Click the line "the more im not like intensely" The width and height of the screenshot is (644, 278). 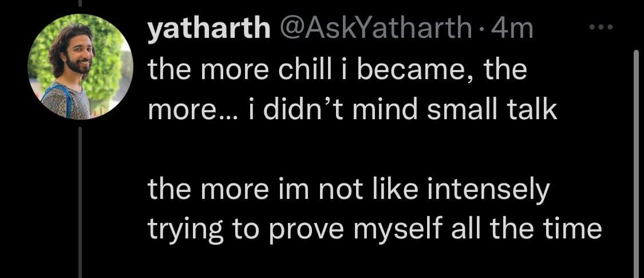click(348, 191)
